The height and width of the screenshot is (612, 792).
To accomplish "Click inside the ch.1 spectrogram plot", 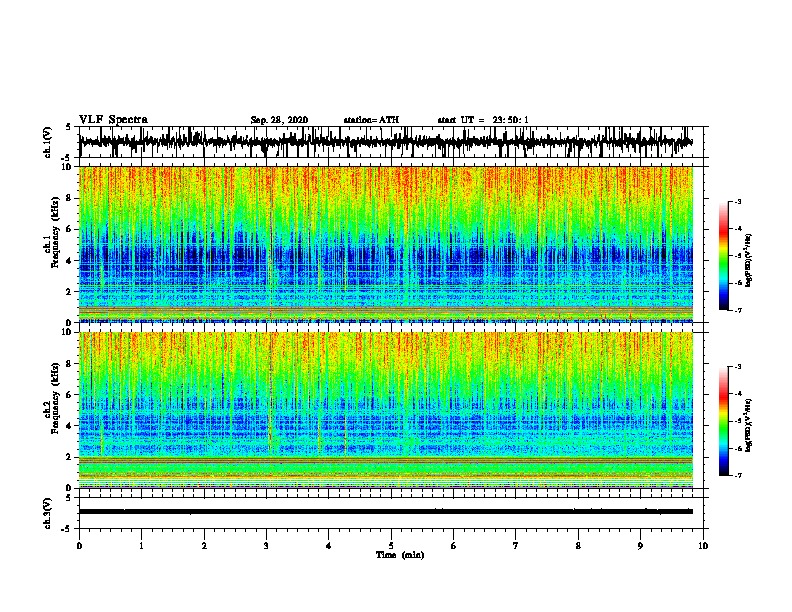I will point(385,244).
